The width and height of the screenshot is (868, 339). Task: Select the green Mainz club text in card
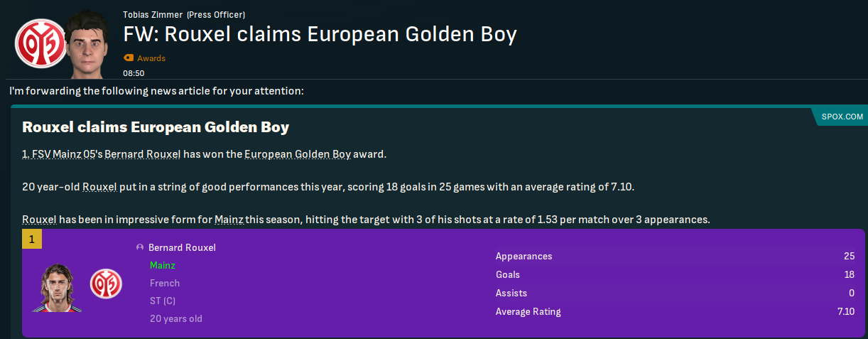[x=162, y=265]
